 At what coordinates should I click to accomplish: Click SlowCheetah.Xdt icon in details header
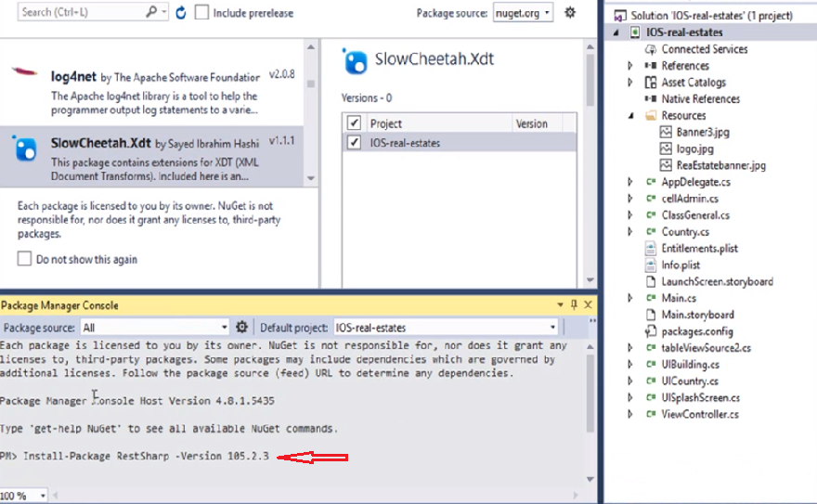click(x=355, y=61)
